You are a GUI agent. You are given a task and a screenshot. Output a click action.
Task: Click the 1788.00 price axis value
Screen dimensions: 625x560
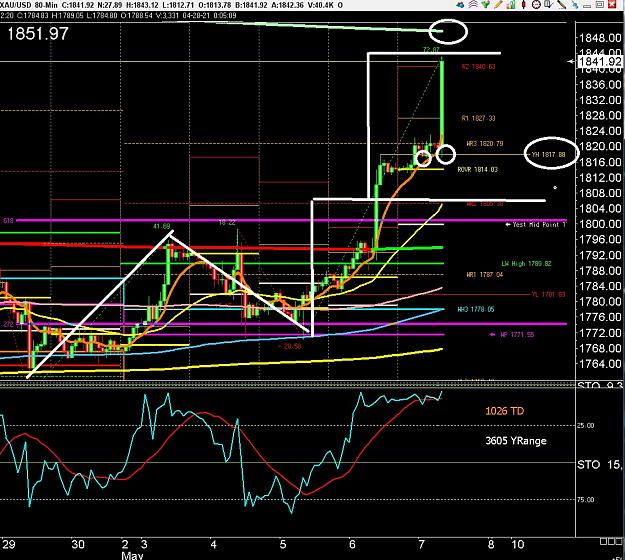coord(600,271)
